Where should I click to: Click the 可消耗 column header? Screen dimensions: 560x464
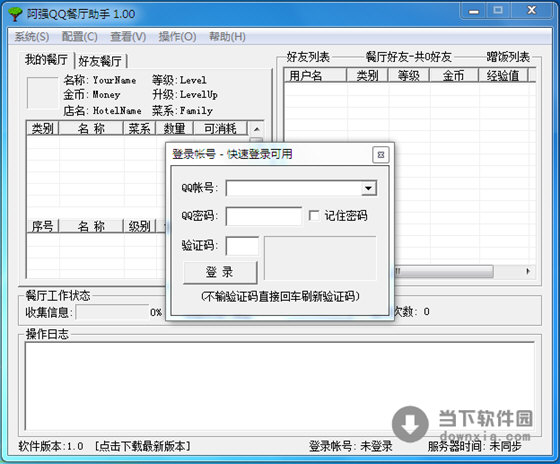220,129
